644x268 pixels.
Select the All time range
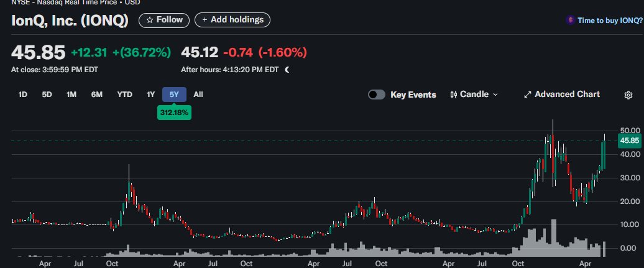(x=198, y=95)
